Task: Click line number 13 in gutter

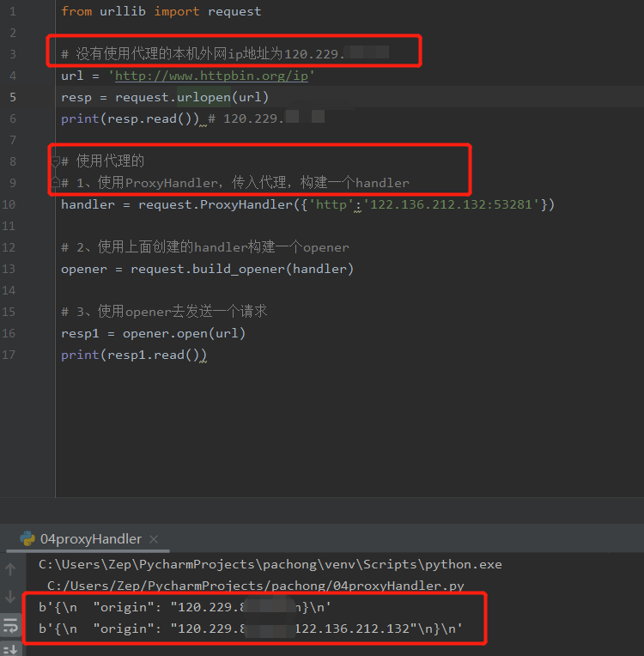Action: click(9, 269)
